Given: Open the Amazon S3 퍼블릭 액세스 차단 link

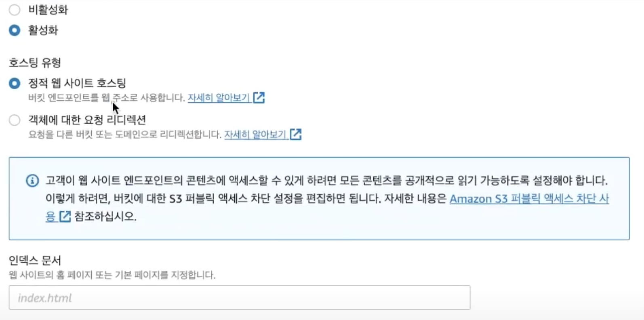Looking at the screenshot, I should pyautogui.click(x=529, y=199).
